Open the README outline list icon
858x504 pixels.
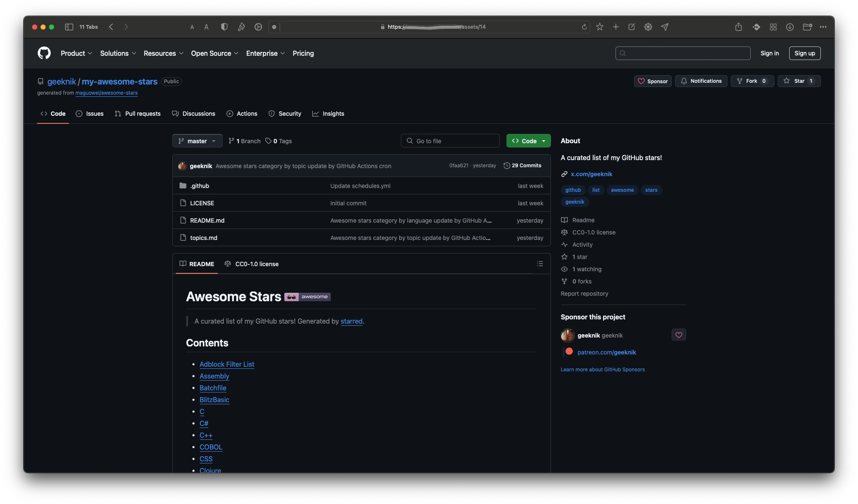coord(539,264)
